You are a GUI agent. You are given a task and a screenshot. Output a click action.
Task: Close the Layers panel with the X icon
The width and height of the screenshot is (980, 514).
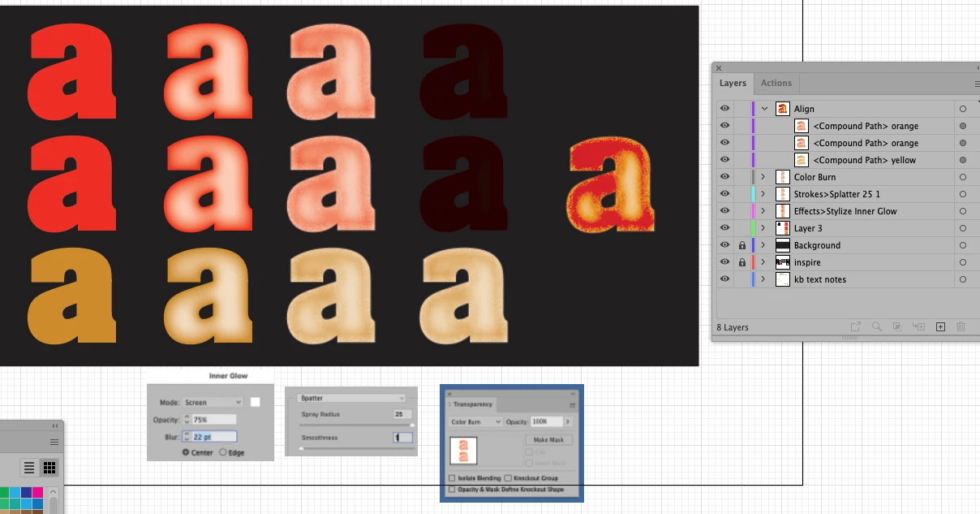719,68
